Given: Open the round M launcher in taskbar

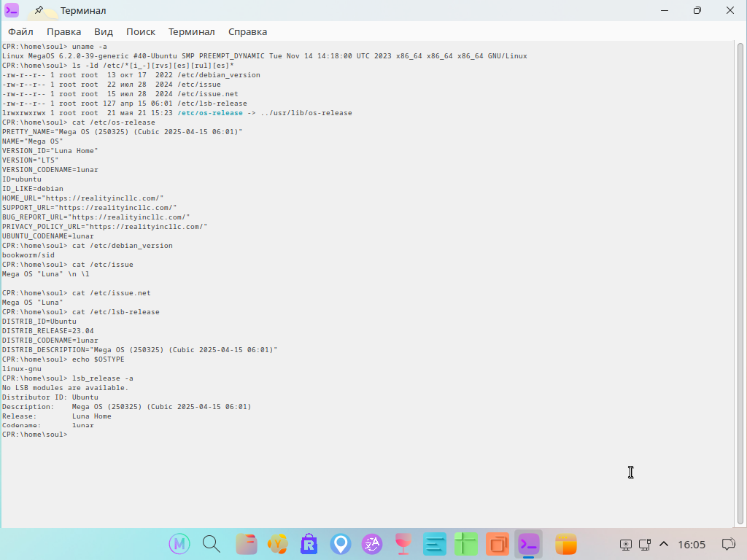Looking at the screenshot, I should coord(179,544).
